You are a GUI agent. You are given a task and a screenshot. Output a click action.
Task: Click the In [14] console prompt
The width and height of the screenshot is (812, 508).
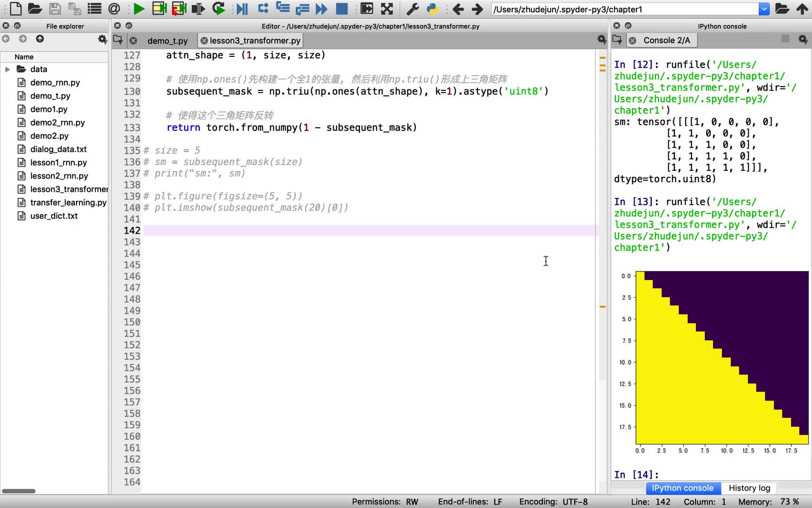click(x=636, y=475)
